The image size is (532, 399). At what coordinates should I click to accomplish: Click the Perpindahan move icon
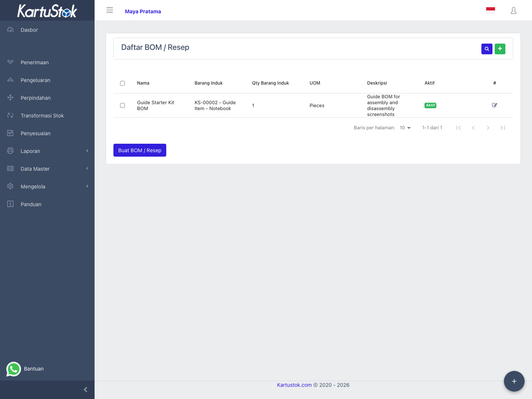(10, 98)
